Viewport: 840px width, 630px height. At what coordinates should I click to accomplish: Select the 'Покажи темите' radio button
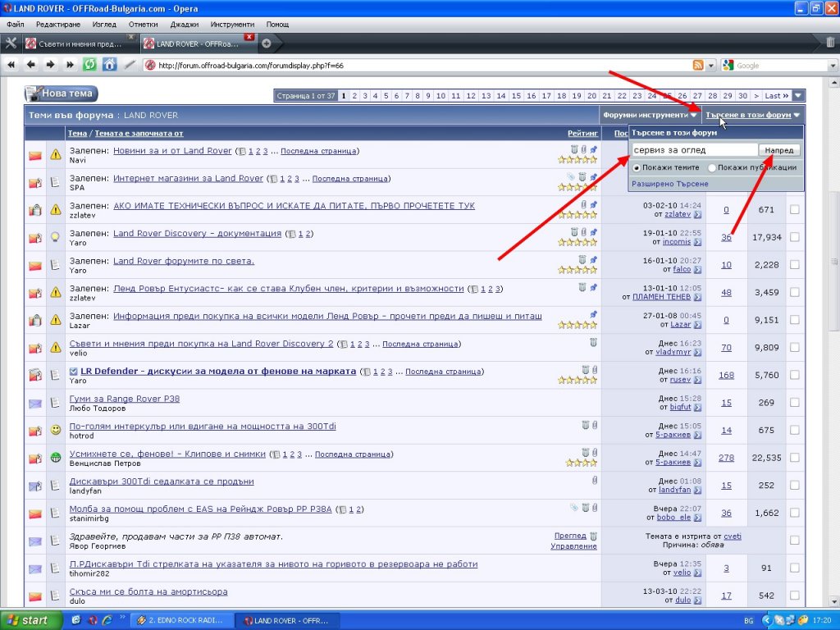(x=637, y=167)
